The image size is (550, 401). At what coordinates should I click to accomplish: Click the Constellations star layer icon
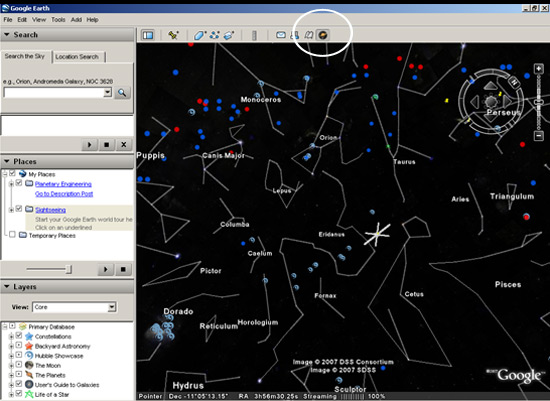pos(29,336)
